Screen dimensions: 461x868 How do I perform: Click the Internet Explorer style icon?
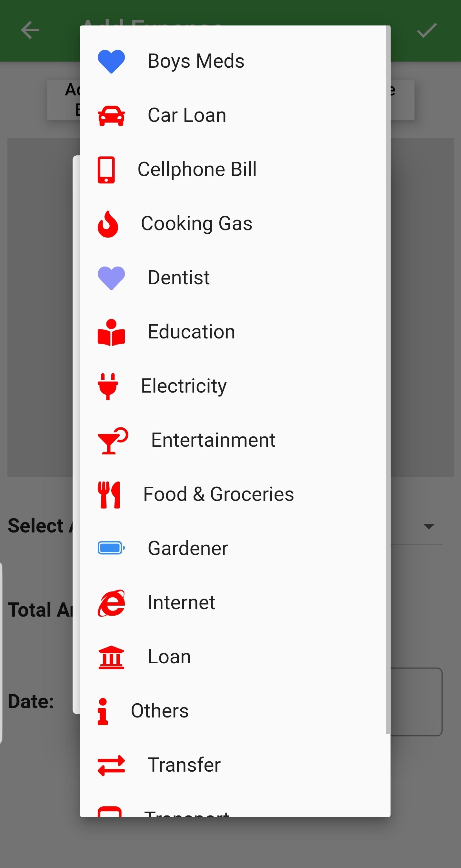[x=111, y=603]
